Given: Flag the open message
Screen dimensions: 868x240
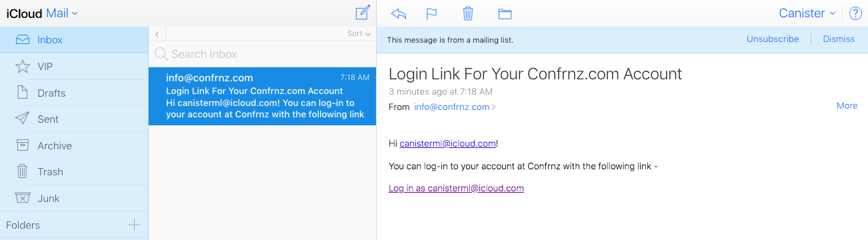Looking at the screenshot, I should [432, 13].
